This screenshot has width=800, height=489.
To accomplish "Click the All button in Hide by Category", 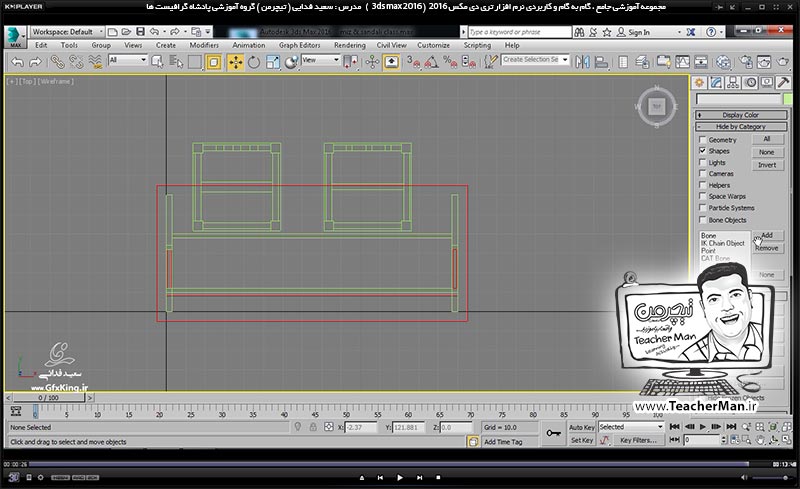I will 767,139.
